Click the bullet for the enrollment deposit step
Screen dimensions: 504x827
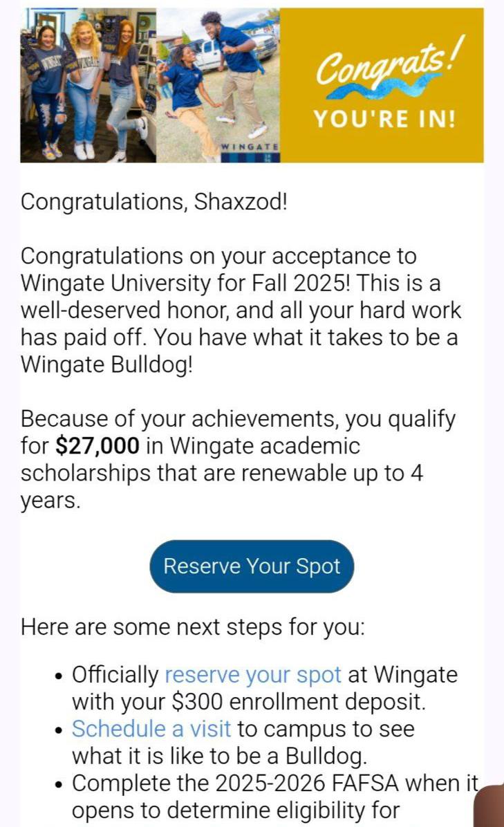point(59,676)
